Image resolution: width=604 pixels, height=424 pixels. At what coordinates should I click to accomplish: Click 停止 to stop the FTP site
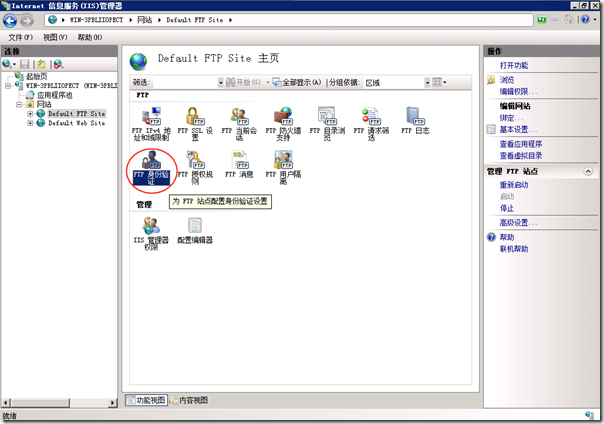pyautogui.click(x=507, y=208)
